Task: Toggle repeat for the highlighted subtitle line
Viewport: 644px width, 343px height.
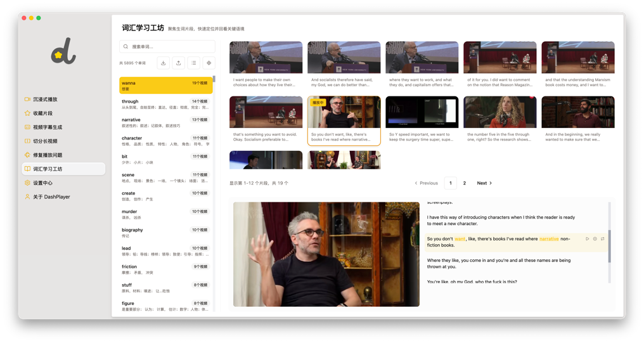Action: pyautogui.click(x=603, y=238)
